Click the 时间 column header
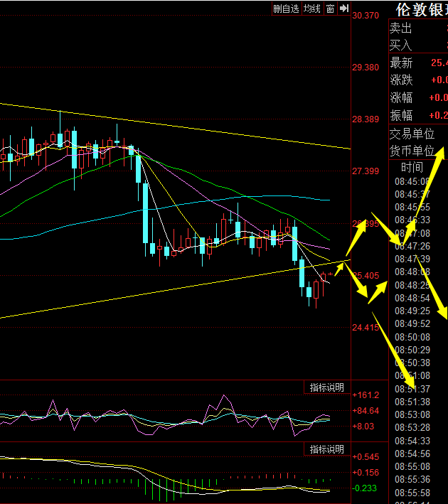The width and height of the screenshot is (448, 504). point(412,168)
